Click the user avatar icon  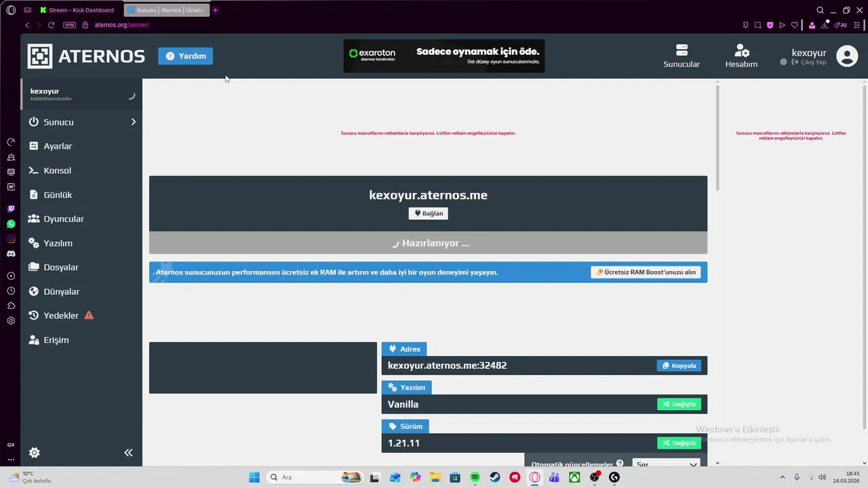[847, 56]
